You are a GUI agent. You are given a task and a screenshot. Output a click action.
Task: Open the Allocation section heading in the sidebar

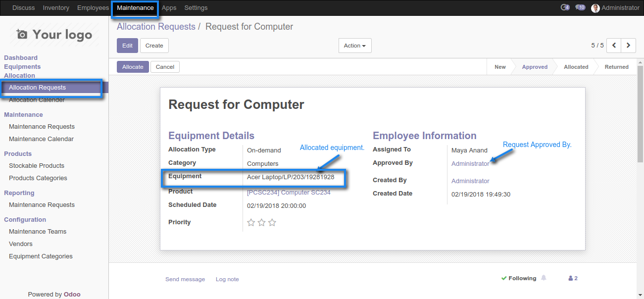click(19, 76)
